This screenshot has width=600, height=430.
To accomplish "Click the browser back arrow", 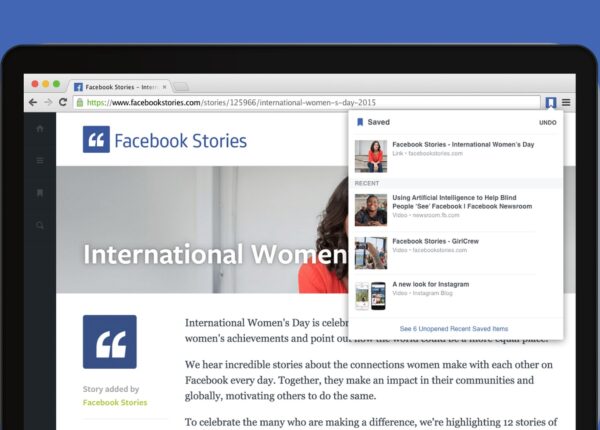I will pos(33,102).
